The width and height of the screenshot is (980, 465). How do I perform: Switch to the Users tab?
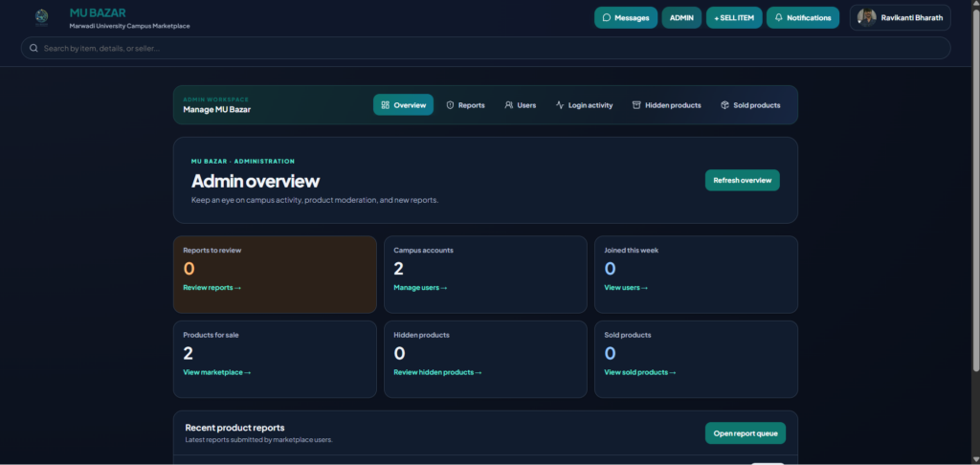520,105
